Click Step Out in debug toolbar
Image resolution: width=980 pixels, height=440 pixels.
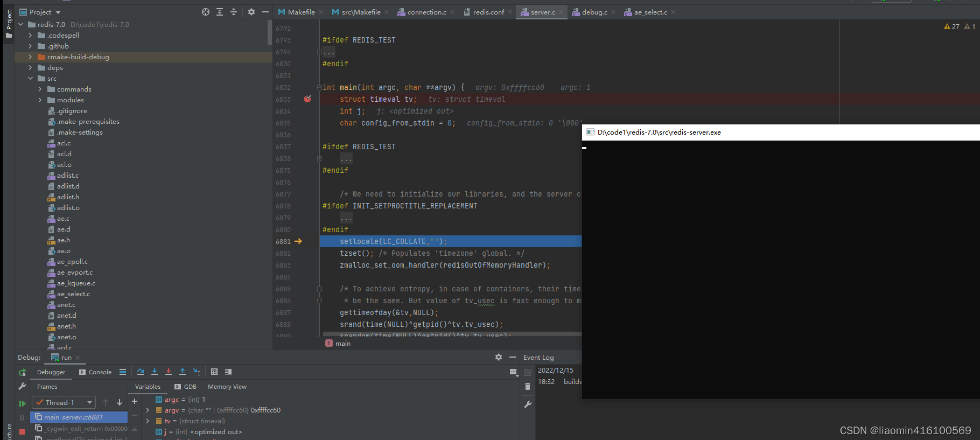[183, 372]
